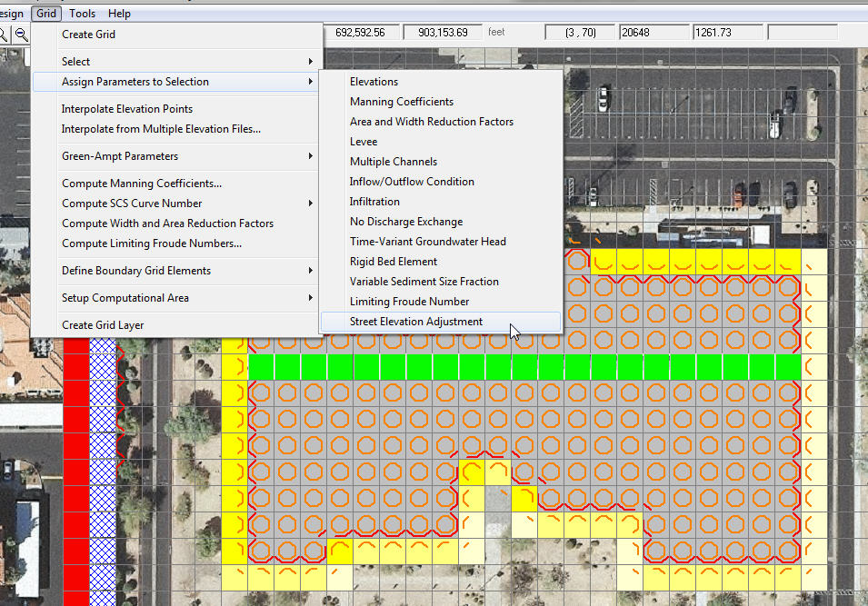Click the zoom out magnifier icon

coord(21,34)
